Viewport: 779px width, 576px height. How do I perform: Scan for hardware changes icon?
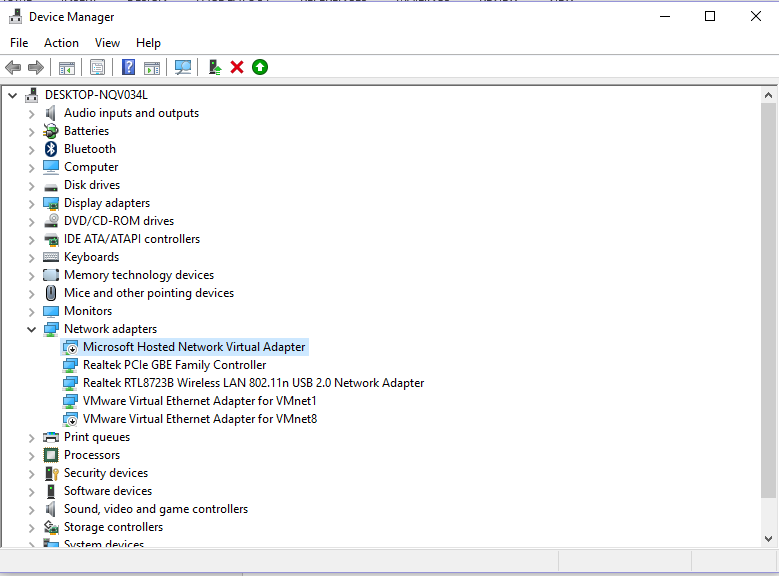183,67
